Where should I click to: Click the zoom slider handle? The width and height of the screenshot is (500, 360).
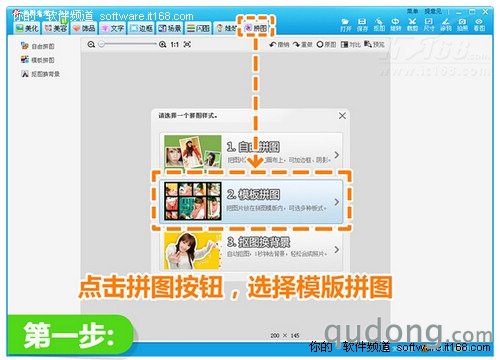coord(102,44)
